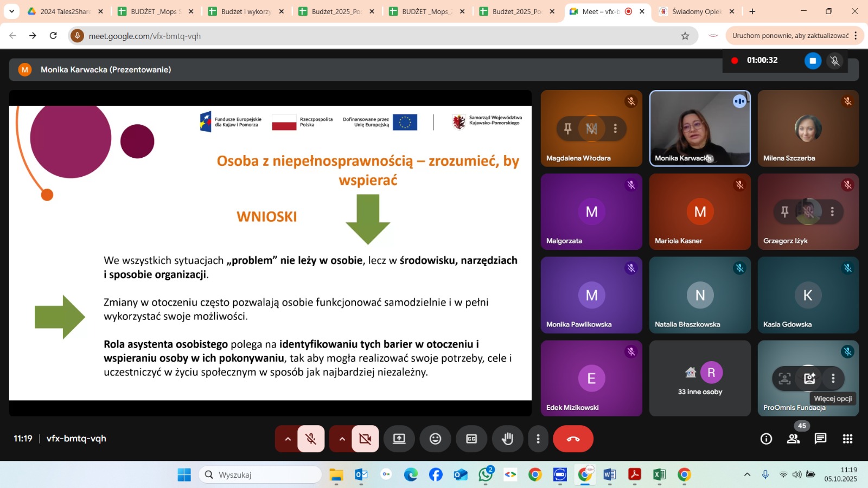
Task: Expand video settings chevron next to camera
Action: [342, 439]
